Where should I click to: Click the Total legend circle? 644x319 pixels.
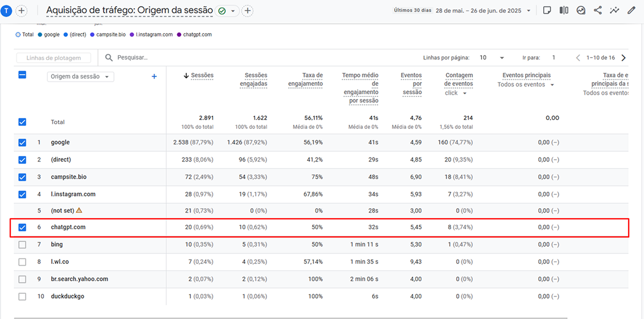(18, 35)
